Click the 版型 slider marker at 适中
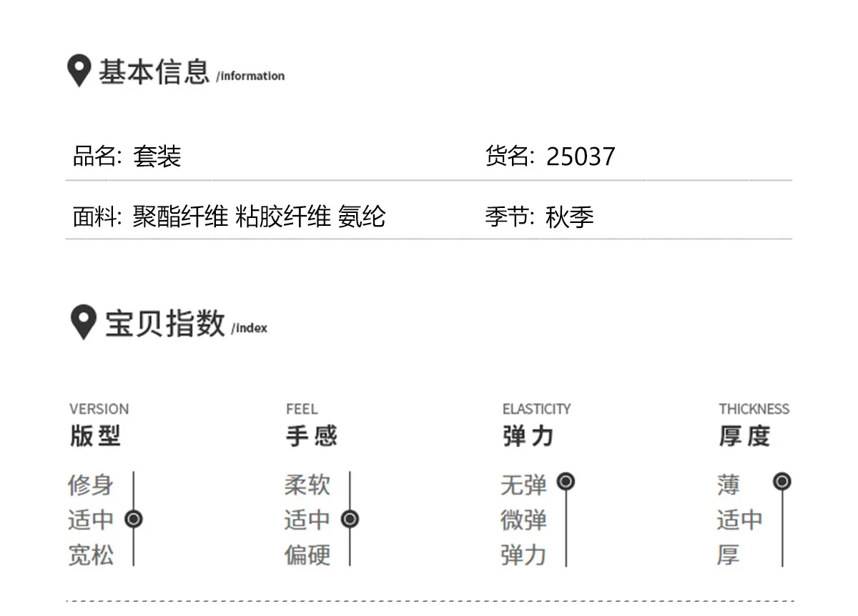Viewport: 858px width, 616px height. 134,519
